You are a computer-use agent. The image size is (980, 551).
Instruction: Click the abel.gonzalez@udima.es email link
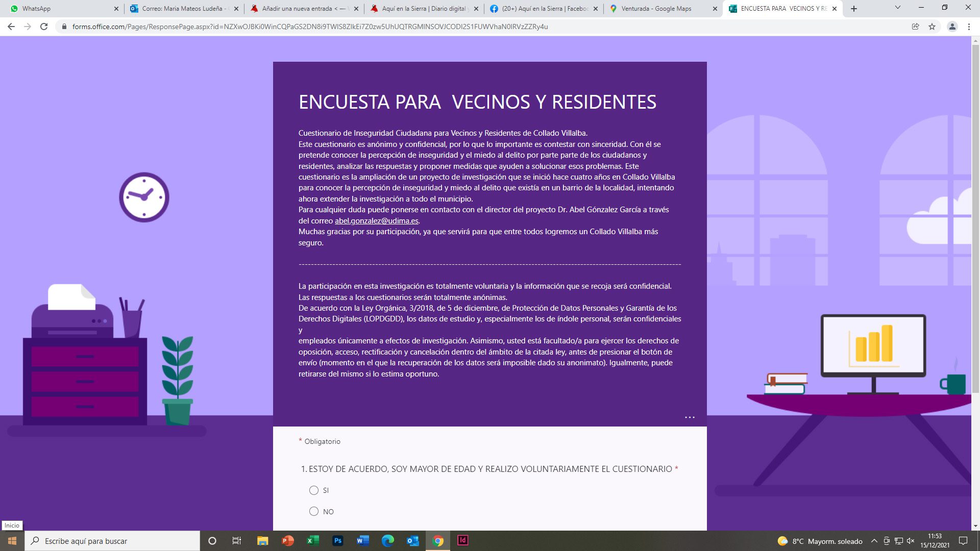tap(376, 221)
